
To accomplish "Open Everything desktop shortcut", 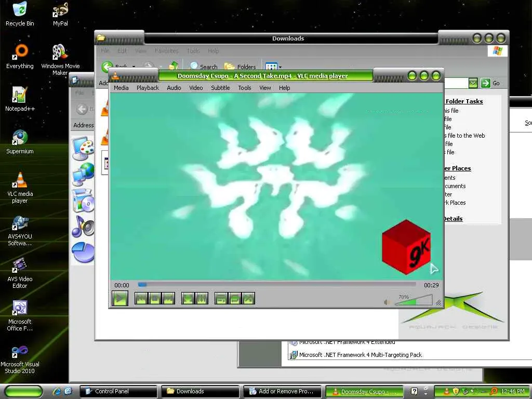I will [20, 57].
